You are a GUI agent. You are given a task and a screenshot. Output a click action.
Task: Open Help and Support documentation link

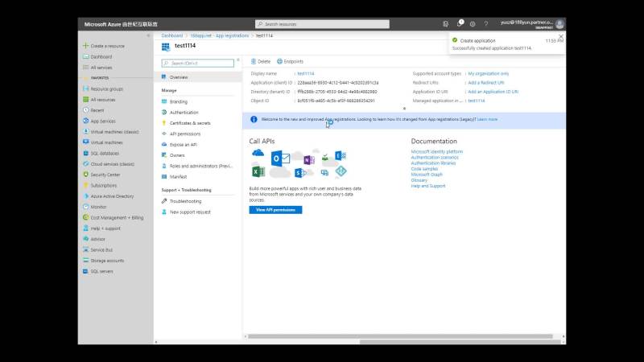(428, 186)
